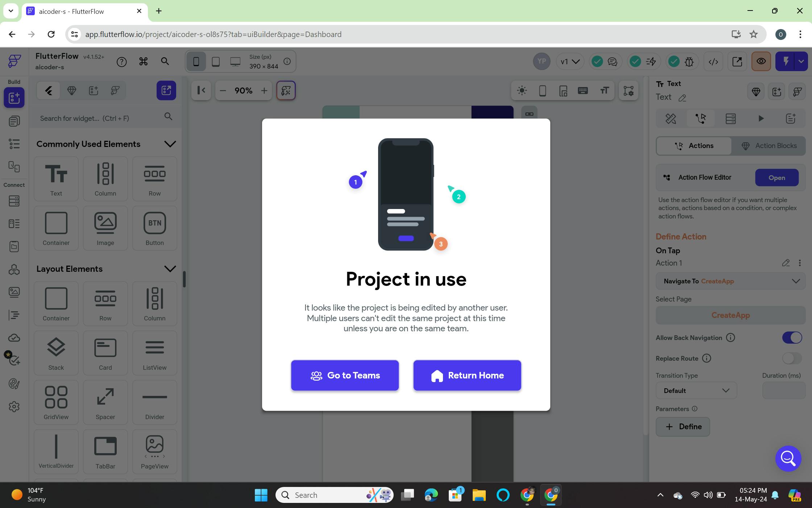Open view code icon

point(713,62)
